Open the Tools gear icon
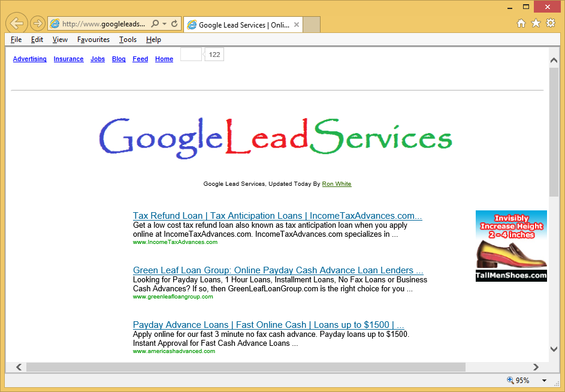Viewport: 565px width, 392px height. pyautogui.click(x=551, y=23)
